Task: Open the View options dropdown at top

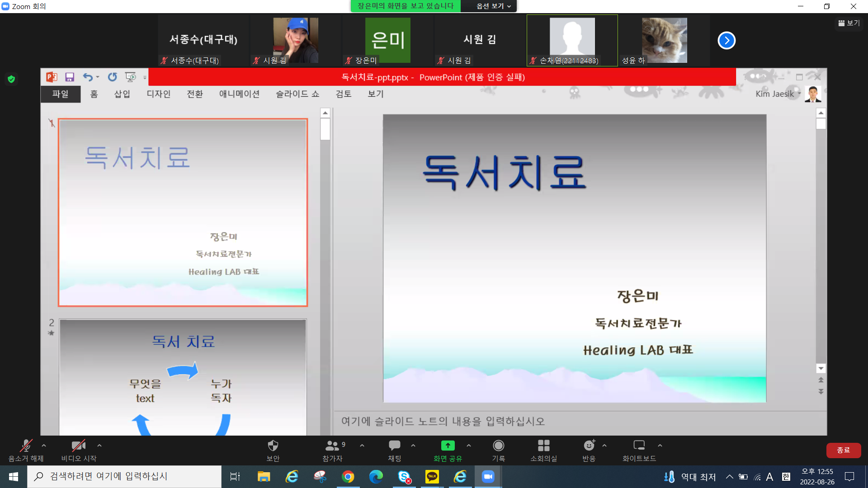Action: pyautogui.click(x=494, y=6)
